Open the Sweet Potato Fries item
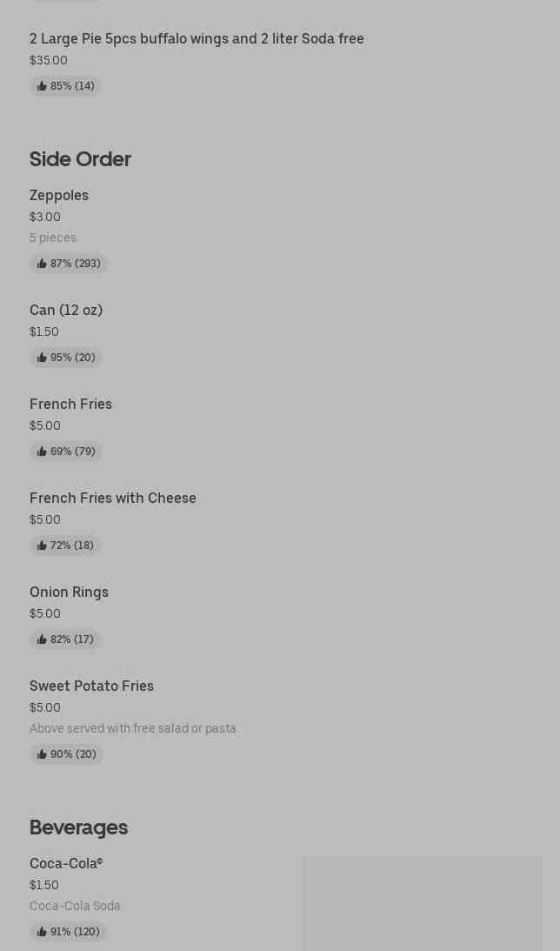 click(x=91, y=686)
